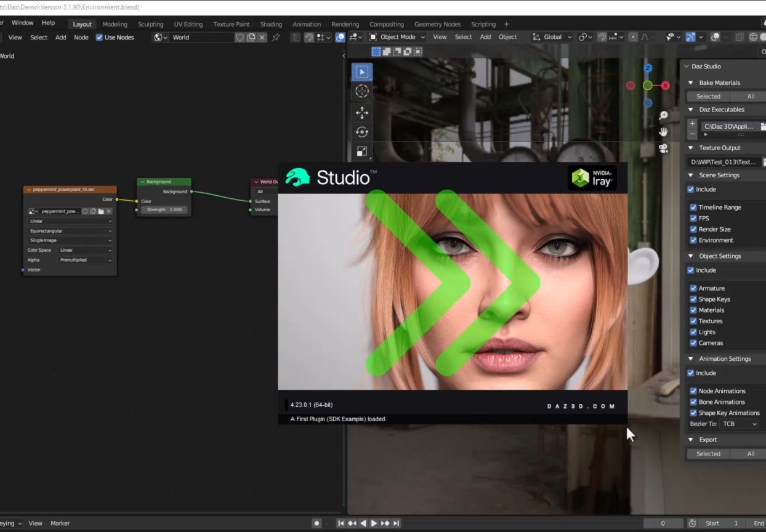Click the minus icon in Daz Executables
This screenshot has height=532, width=766.
pos(693,133)
